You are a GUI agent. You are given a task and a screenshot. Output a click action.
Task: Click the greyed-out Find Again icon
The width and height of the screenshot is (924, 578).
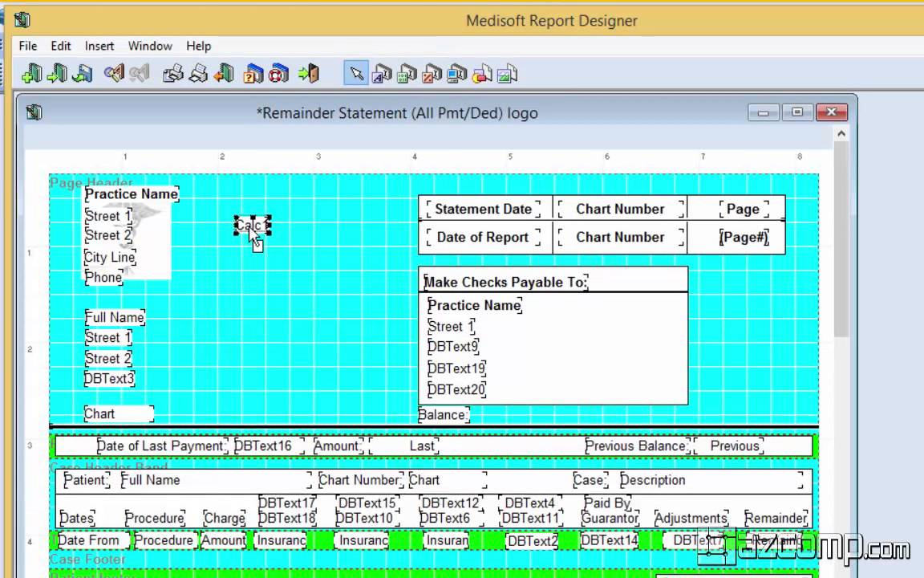coord(139,74)
